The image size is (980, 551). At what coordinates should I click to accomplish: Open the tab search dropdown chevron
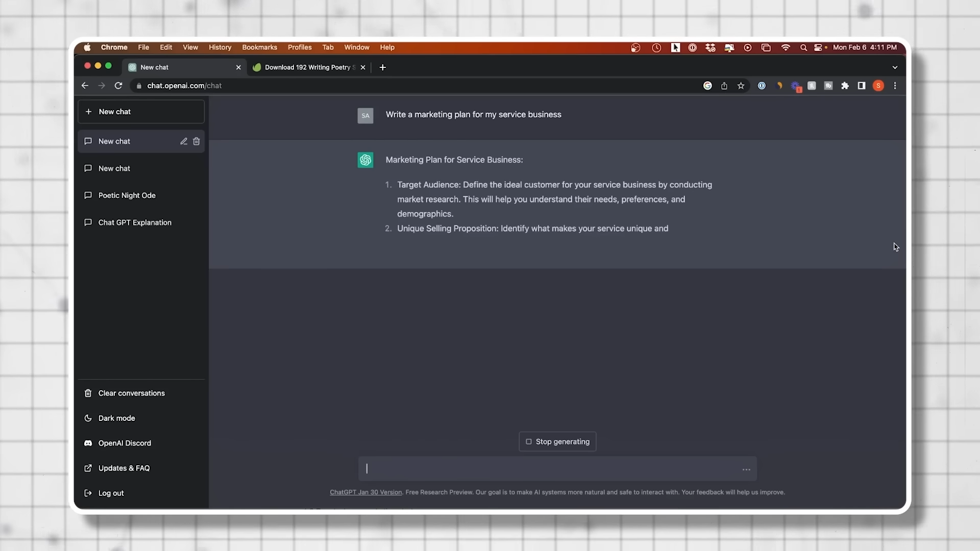(895, 67)
